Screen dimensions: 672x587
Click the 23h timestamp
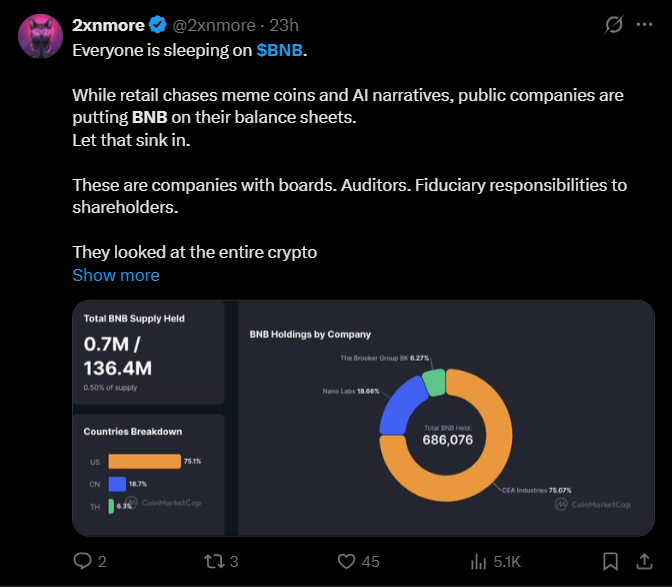[284, 24]
